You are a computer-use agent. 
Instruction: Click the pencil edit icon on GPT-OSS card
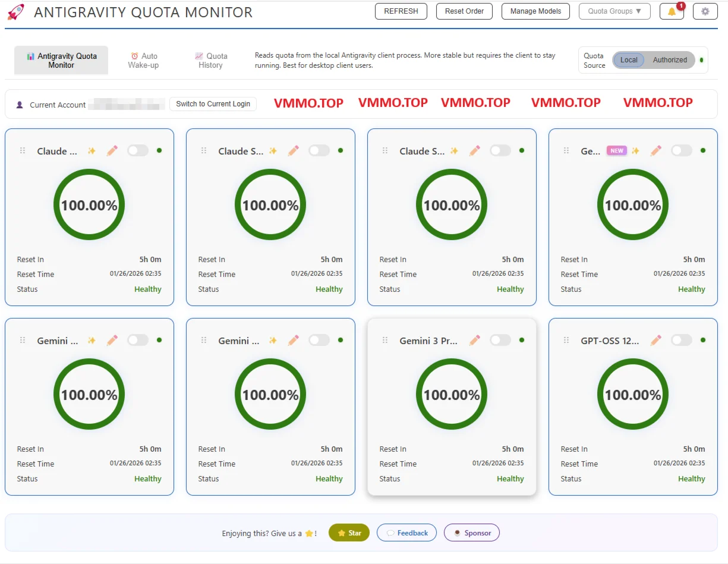655,340
